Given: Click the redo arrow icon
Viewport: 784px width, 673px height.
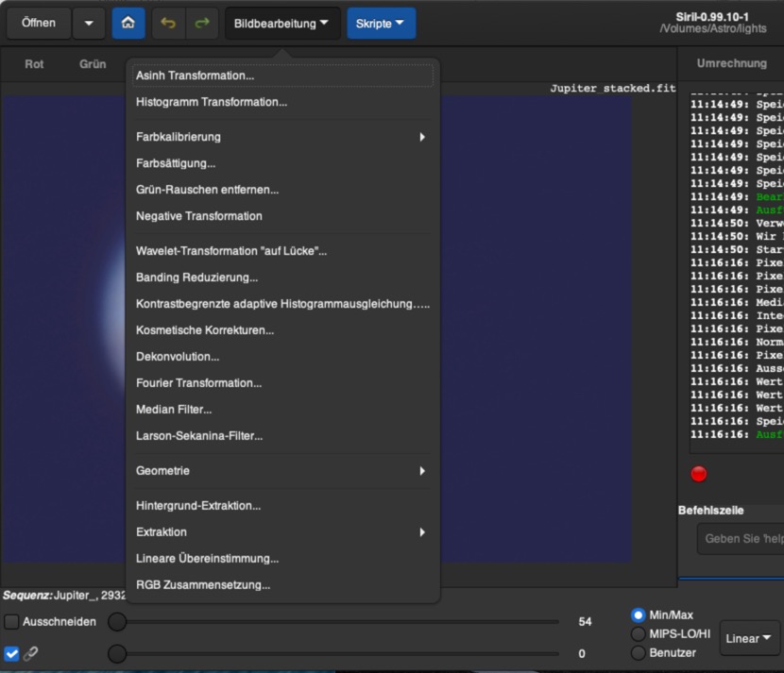Looking at the screenshot, I should click(201, 23).
